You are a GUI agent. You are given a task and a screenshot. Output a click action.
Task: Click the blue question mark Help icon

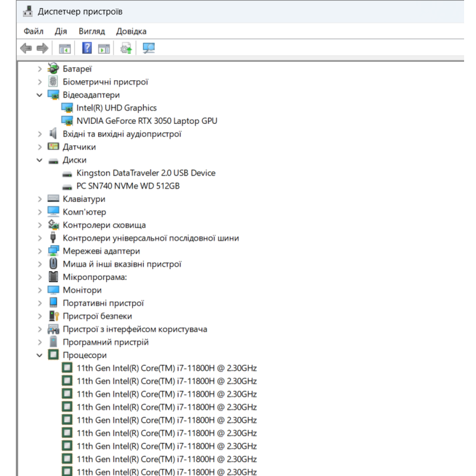(x=87, y=48)
